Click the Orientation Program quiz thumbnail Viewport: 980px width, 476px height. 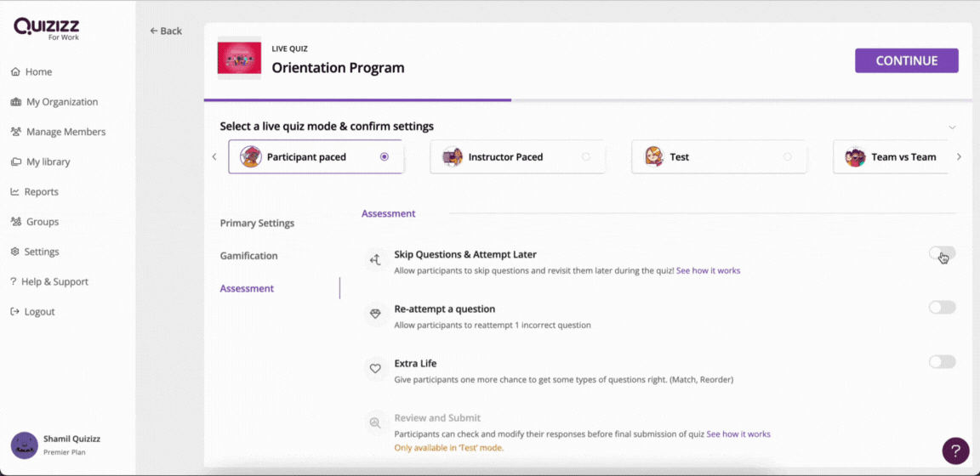coord(239,58)
